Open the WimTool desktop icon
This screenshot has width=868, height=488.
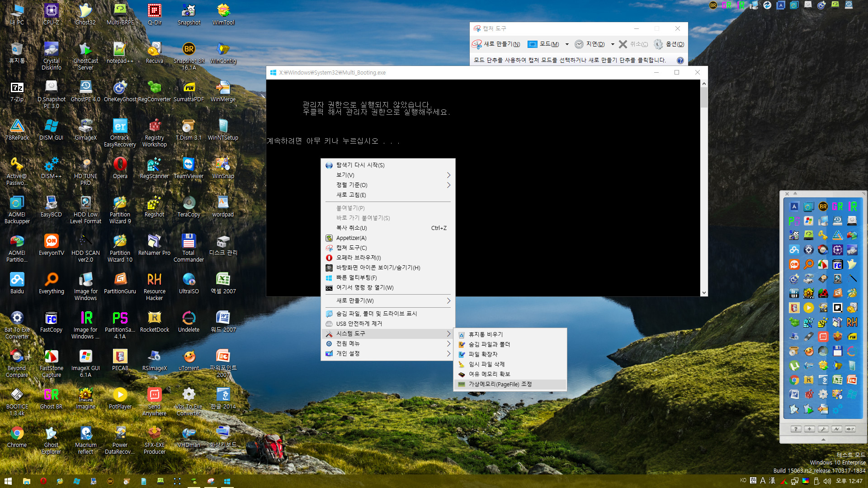click(x=223, y=14)
